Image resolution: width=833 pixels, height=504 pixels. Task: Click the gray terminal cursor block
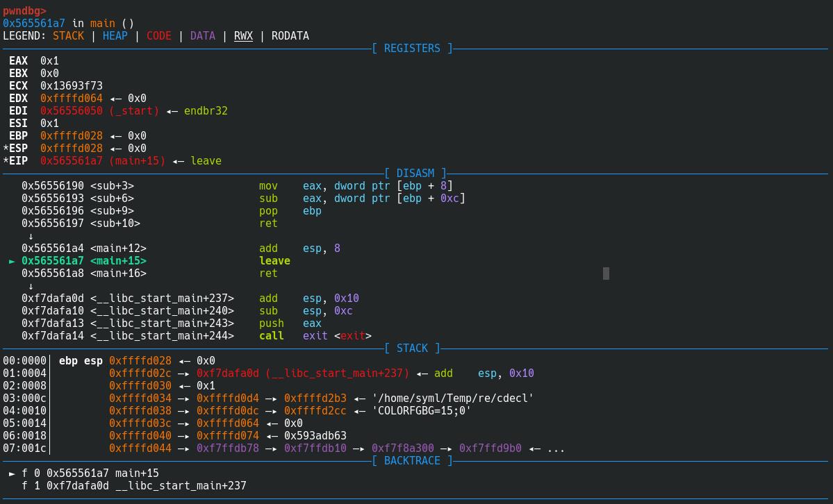(606, 274)
